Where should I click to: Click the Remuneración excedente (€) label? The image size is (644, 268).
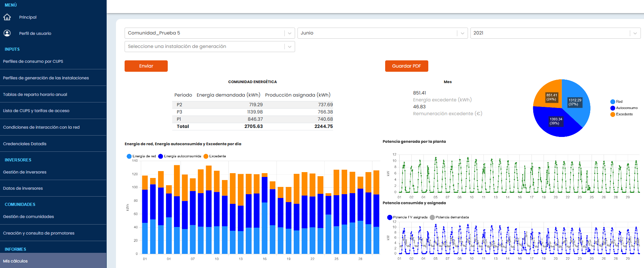[x=448, y=113]
